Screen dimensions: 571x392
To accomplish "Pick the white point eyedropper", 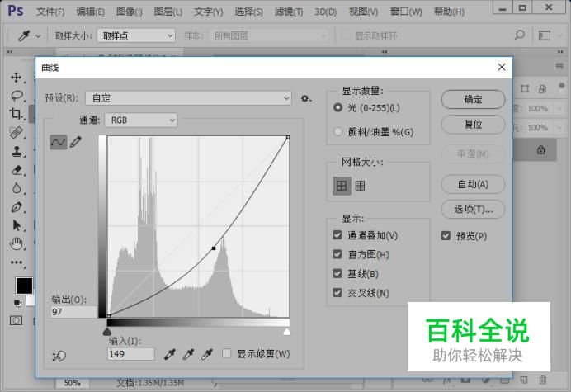I will pyautogui.click(x=207, y=354).
